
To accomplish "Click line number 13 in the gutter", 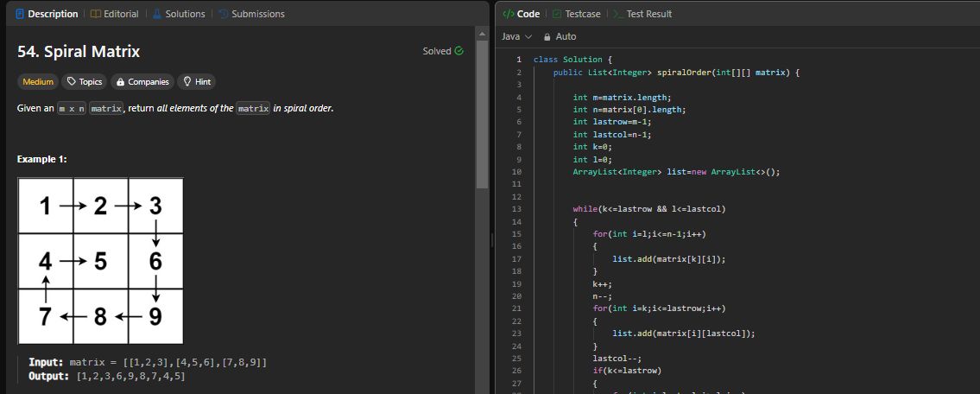I will (516, 209).
